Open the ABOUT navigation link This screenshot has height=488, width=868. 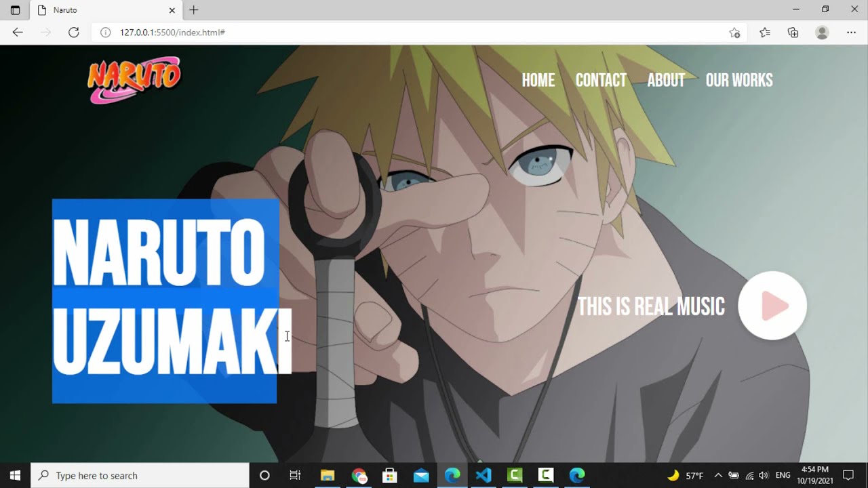pyautogui.click(x=666, y=81)
